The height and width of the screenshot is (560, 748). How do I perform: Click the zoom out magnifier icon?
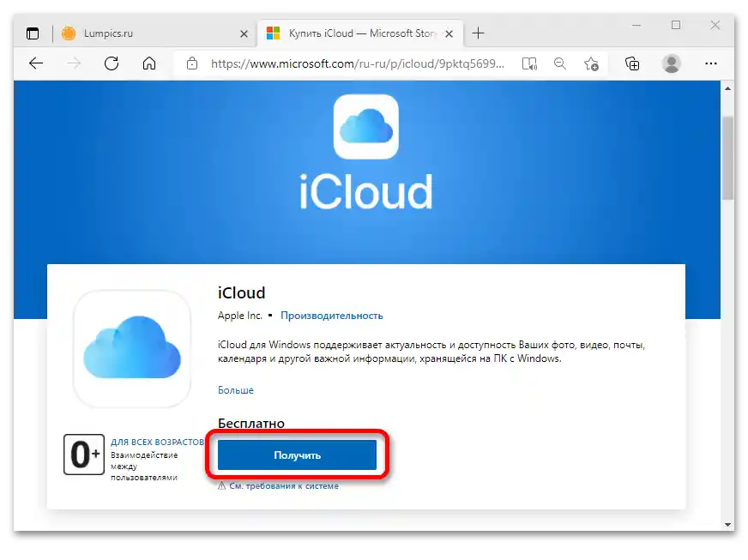pos(560,63)
